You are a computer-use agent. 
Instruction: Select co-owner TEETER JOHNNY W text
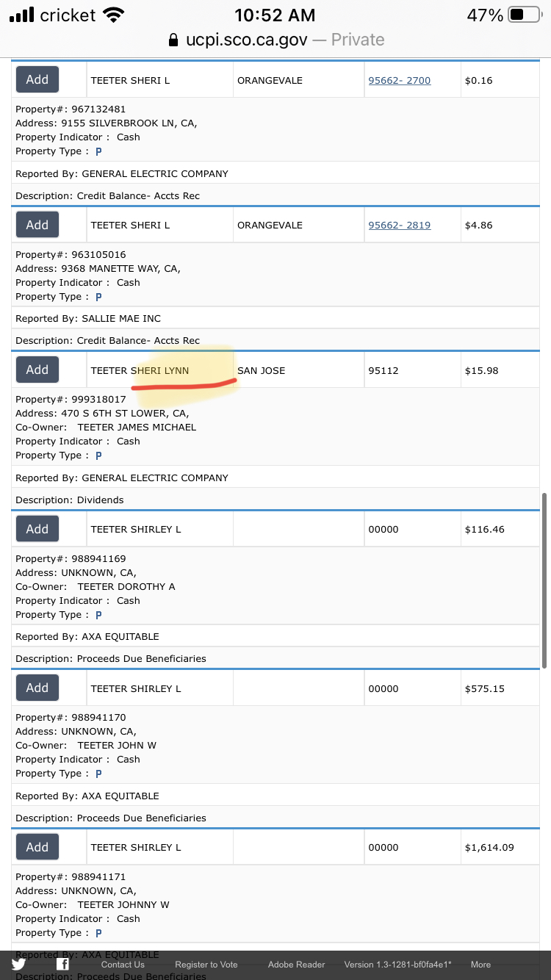coord(123,904)
